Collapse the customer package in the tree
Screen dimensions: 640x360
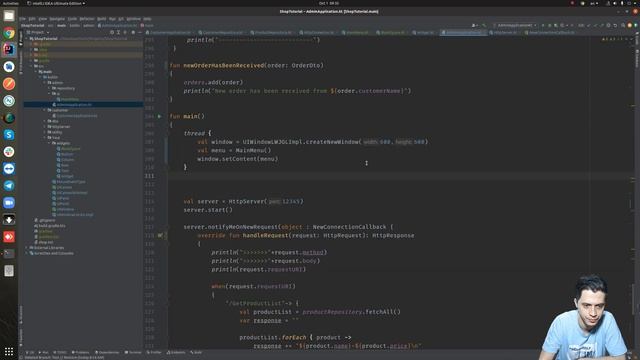click(x=45, y=110)
